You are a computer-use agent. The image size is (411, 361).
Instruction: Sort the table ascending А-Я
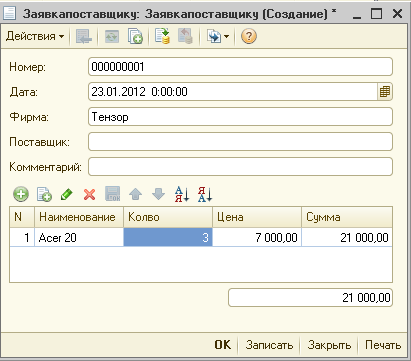pos(182,194)
